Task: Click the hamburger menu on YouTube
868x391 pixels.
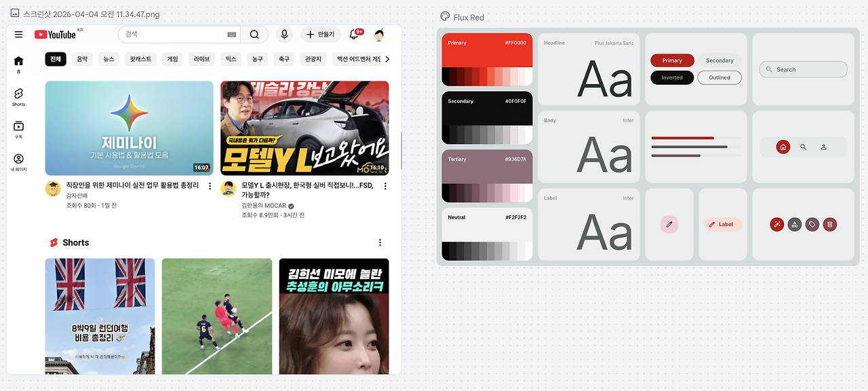Action: [18, 34]
